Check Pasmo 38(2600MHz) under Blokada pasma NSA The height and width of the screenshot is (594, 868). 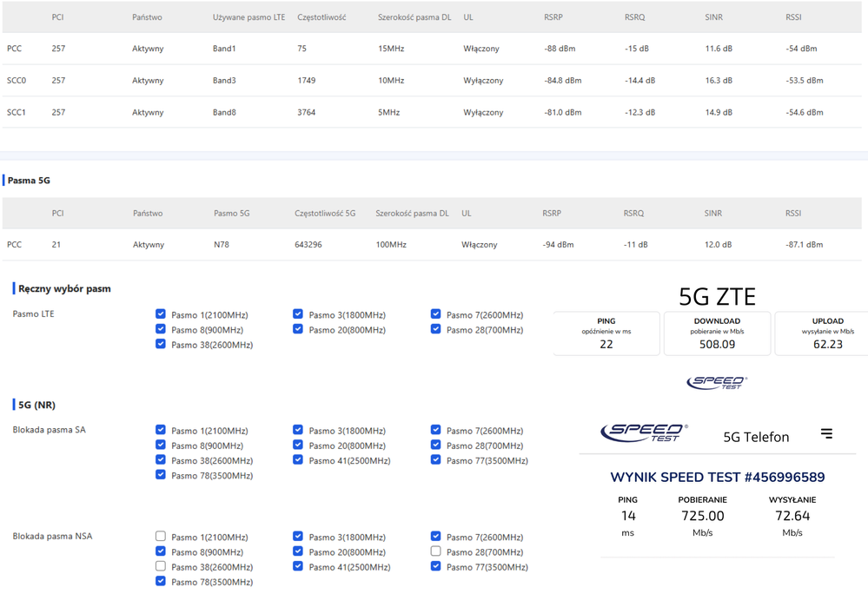point(161,566)
